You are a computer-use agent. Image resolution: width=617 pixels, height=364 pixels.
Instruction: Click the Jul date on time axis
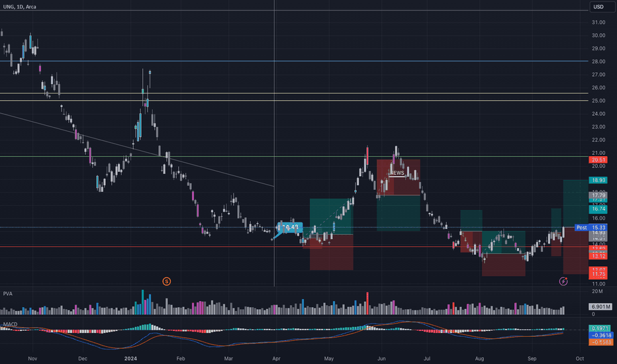pos(426,359)
